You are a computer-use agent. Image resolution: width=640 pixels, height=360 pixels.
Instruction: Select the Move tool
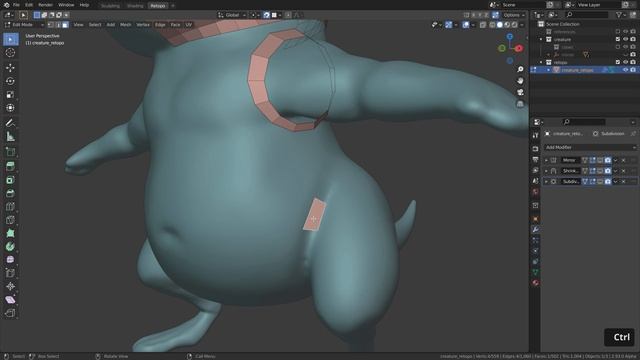10,67
